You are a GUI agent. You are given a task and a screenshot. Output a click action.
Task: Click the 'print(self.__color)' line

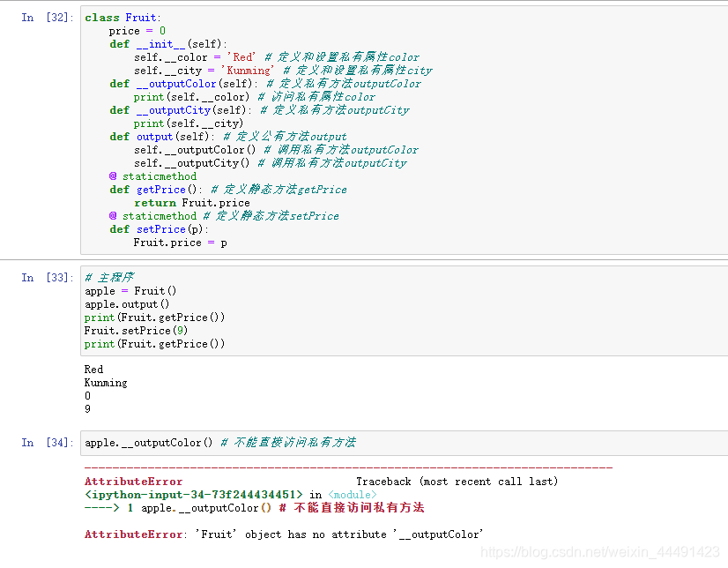coord(255,97)
